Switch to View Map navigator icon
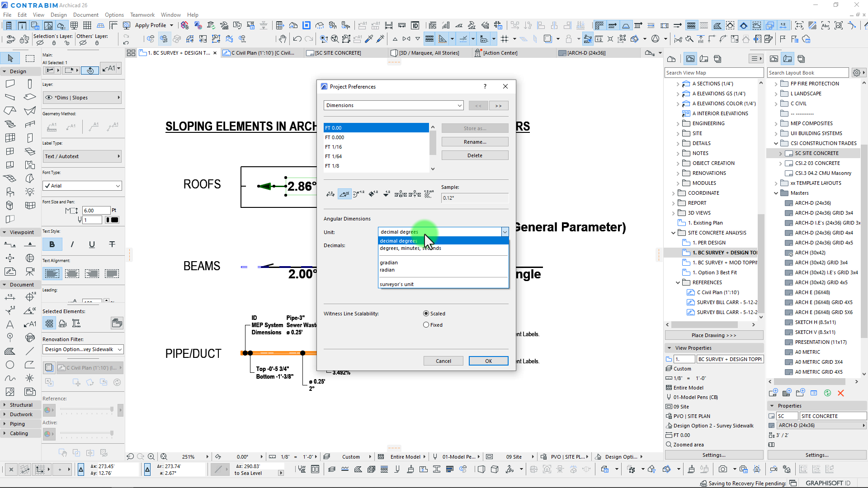The height and width of the screenshot is (488, 868). (x=690, y=59)
